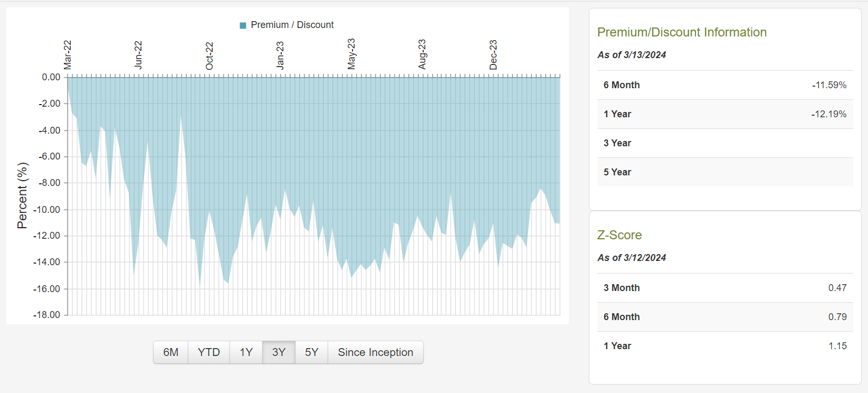
Task: Show the 1Y chart range
Action: coord(246,352)
